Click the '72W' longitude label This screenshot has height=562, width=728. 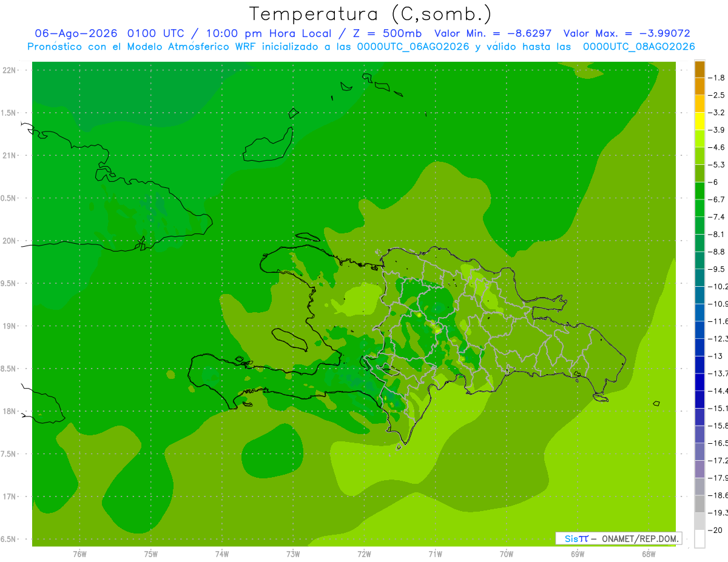(x=364, y=554)
